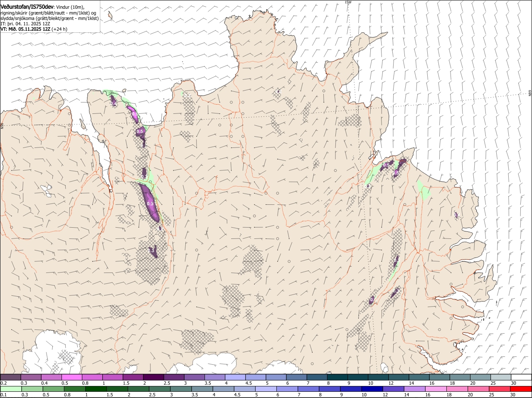Click the bright pink 0.5 swatch in the upper legend
532x398 pixels.
coord(71,377)
